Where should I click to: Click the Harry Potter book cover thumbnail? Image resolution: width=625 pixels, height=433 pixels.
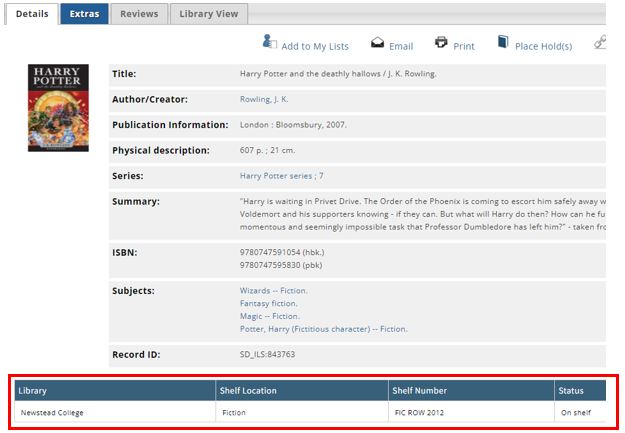58,108
